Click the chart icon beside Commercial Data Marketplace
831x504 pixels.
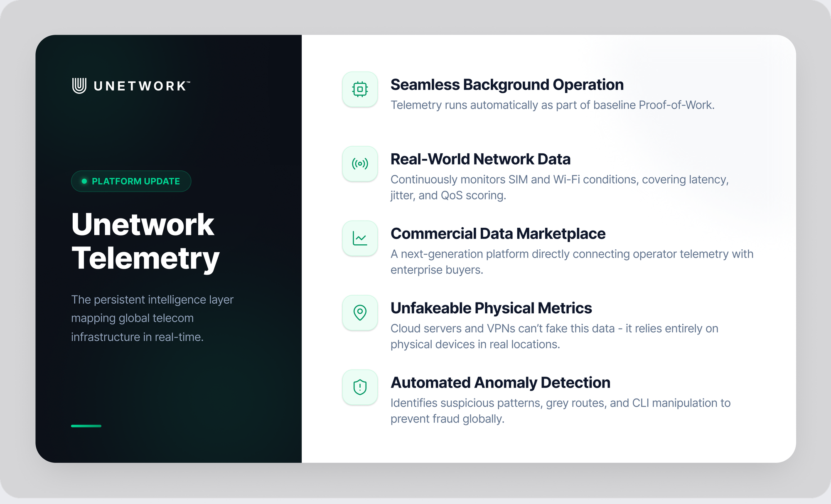[x=360, y=238]
